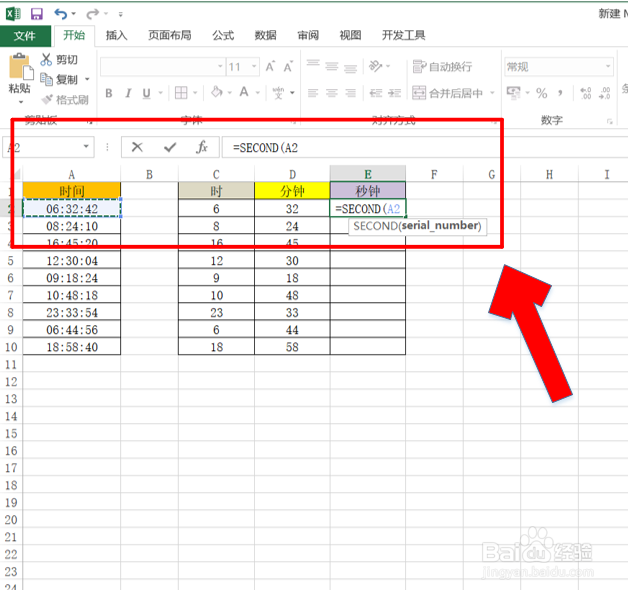
Task: Click the decrease decimal icon
Action: click(605, 93)
